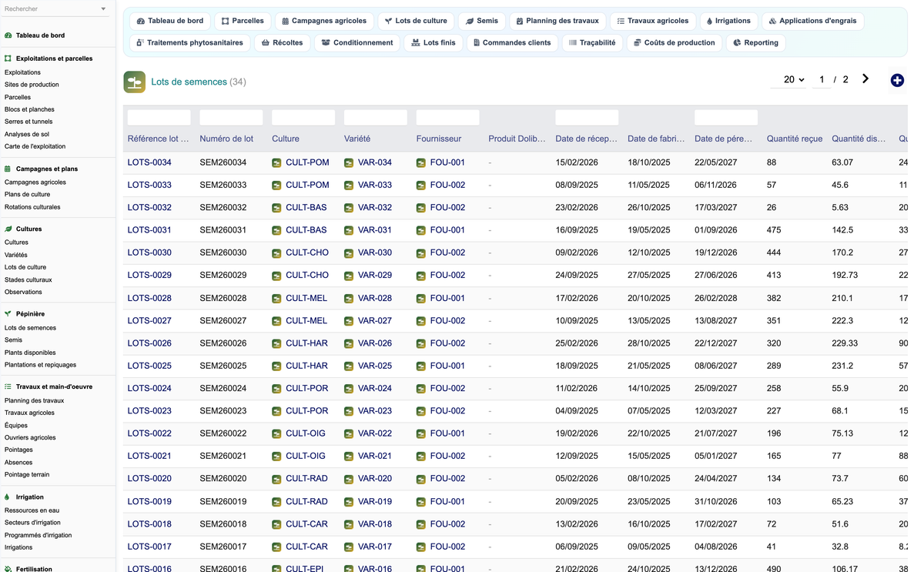Click the Numéro de lot filter field
Screen dimensions: 924x572
point(231,118)
